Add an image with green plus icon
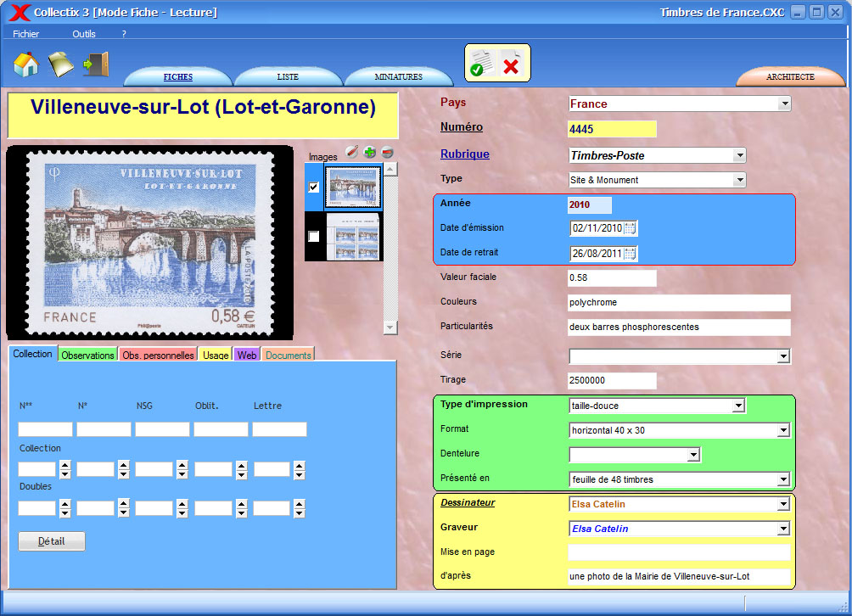The height and width of the screenshot is (616, 852). pos(369,152)
